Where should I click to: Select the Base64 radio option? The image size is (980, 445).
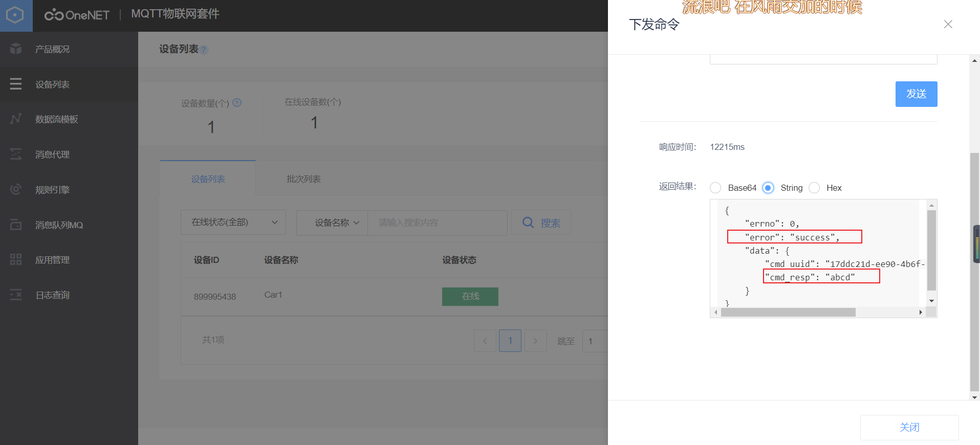[x=715, y=188]
